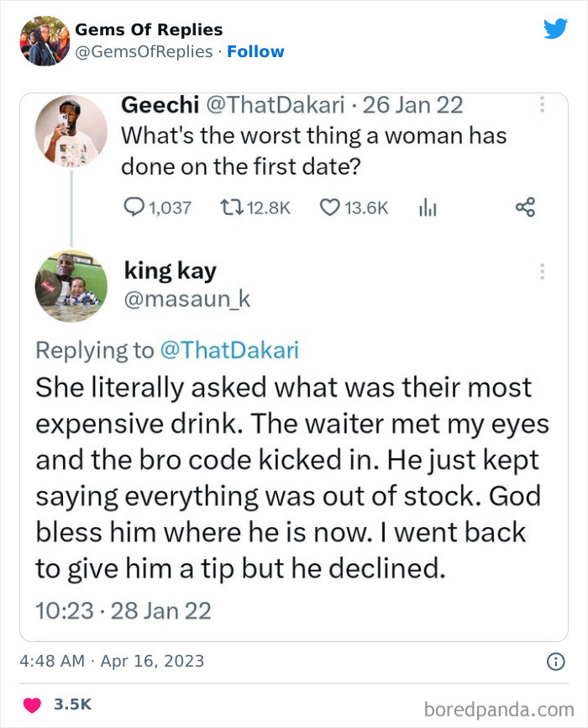Open the @ThatDakari mention link in the reply
The image size is (588, 728).
click(x=229, y=351)
